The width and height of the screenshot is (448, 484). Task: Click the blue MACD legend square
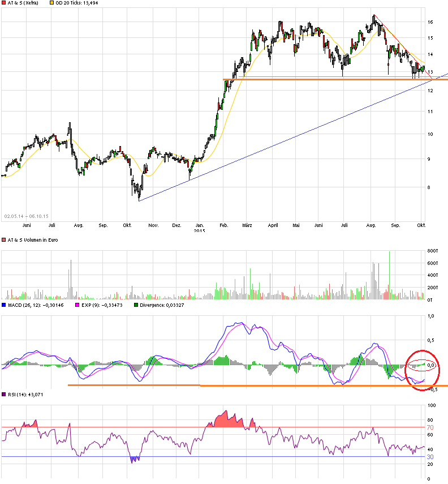click(x=4, y=305)
